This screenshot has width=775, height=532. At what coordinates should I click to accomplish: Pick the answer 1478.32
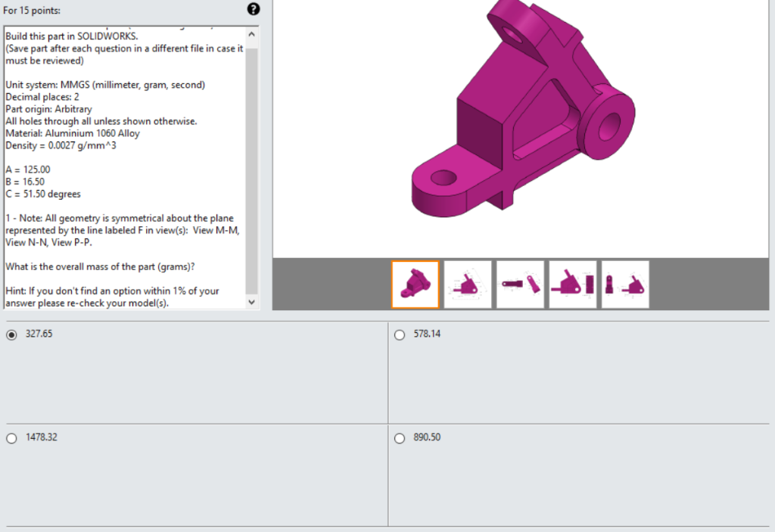tap(11, 437)
